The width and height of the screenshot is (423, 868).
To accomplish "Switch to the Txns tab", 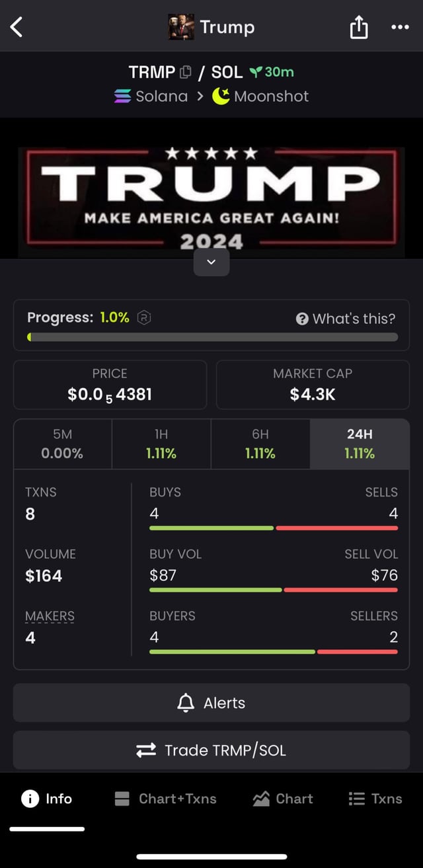I will click(x=375, y=799).
